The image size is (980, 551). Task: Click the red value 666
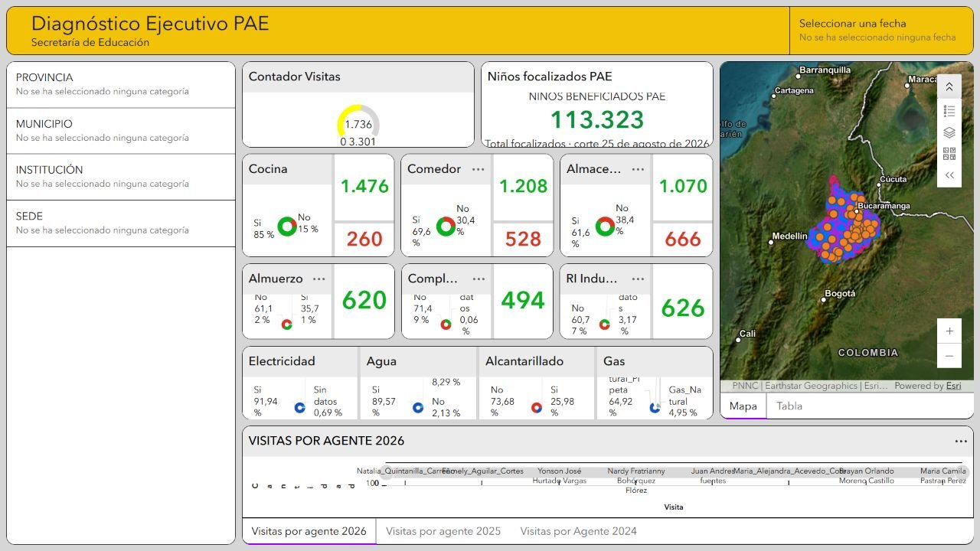point(683,240)
